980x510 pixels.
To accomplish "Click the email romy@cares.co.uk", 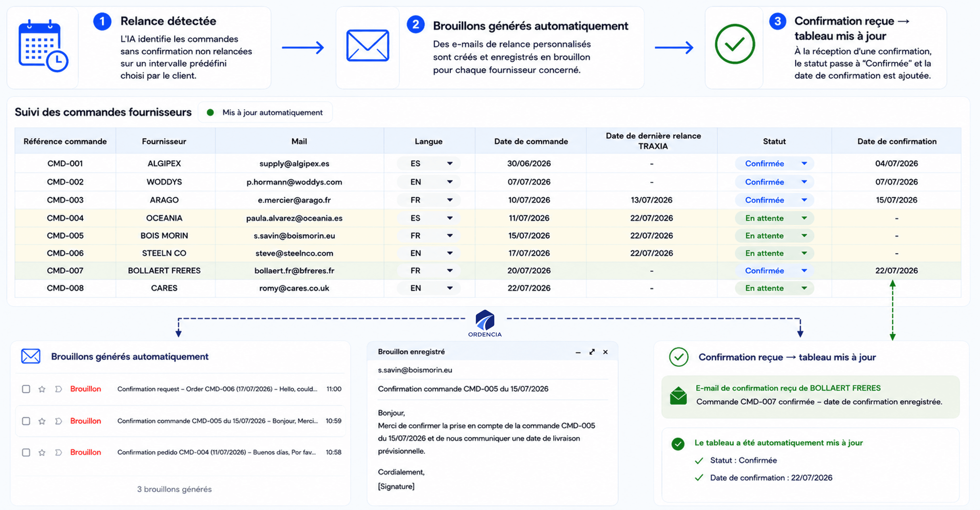I will [x=294, y=288].
